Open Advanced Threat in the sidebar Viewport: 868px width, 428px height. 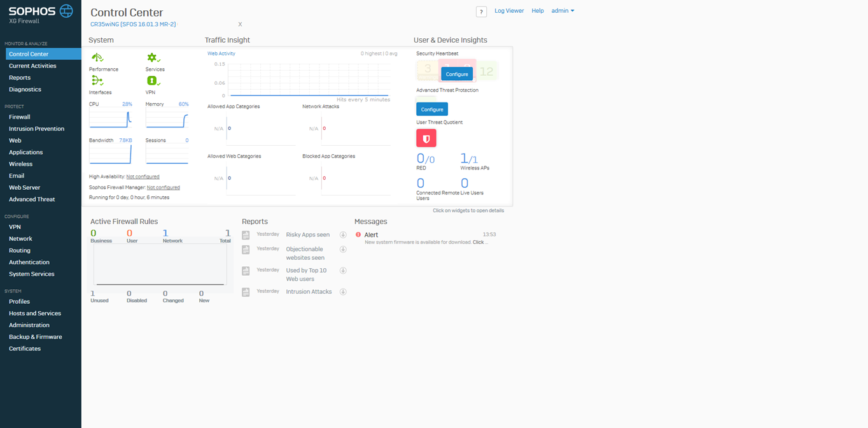tap(32, 199)
